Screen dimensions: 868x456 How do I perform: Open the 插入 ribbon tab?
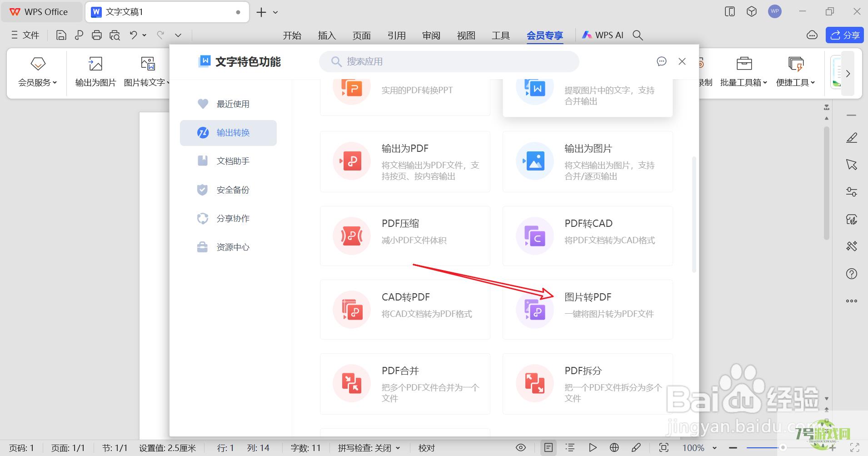[x=327, y=35]
